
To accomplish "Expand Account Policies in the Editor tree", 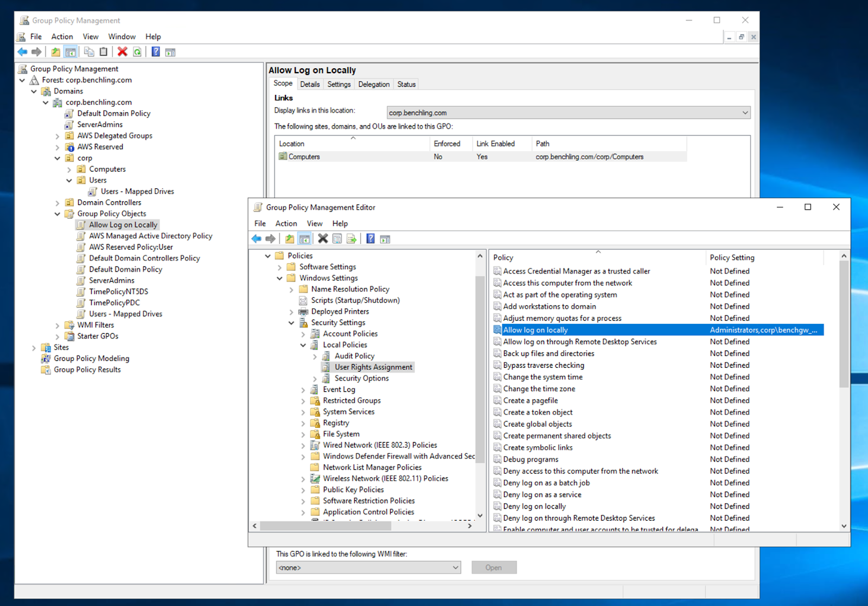I will tap(303, 334).
